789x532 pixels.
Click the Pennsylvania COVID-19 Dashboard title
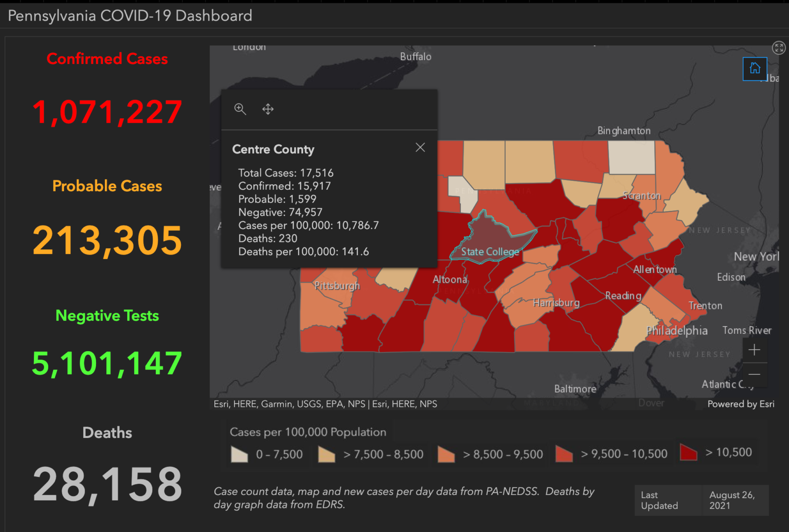coord(130,16)
